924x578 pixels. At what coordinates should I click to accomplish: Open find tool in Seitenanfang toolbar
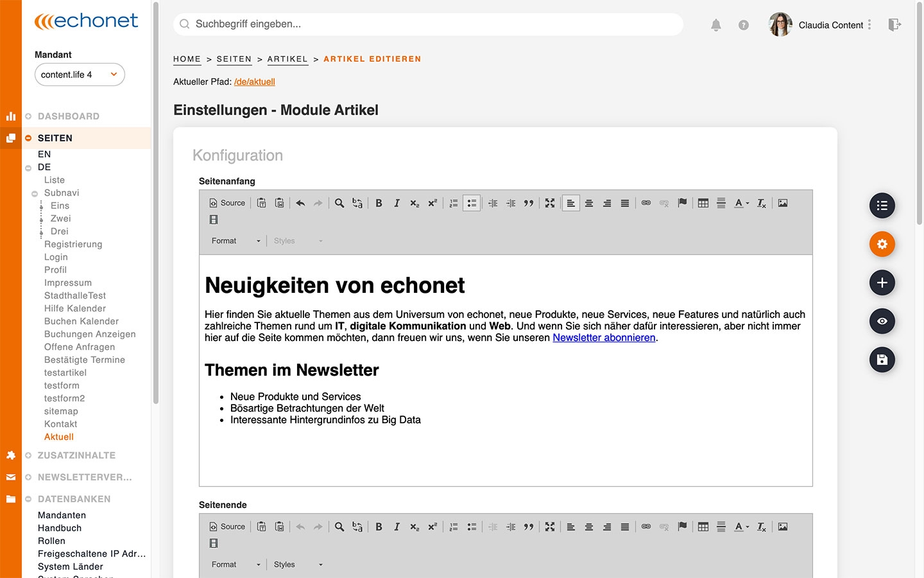click(339, 203)
